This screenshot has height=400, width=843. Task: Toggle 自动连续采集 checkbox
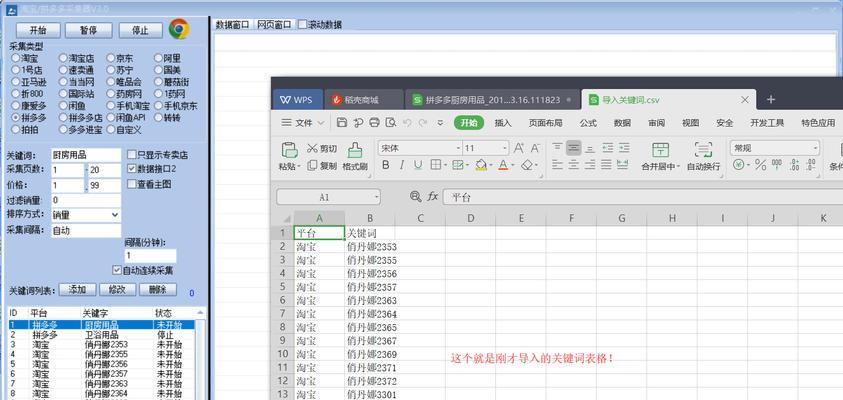[x=117, y=270]
